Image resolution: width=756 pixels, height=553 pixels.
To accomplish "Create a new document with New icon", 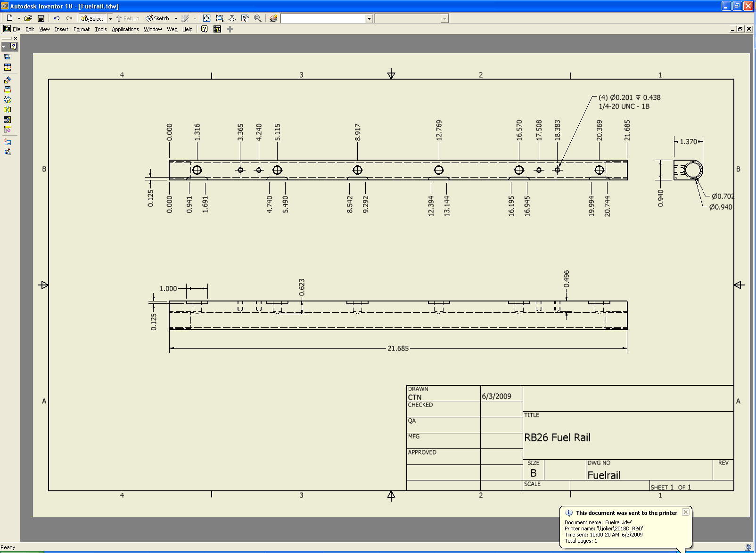I will (x=9, y=18).
